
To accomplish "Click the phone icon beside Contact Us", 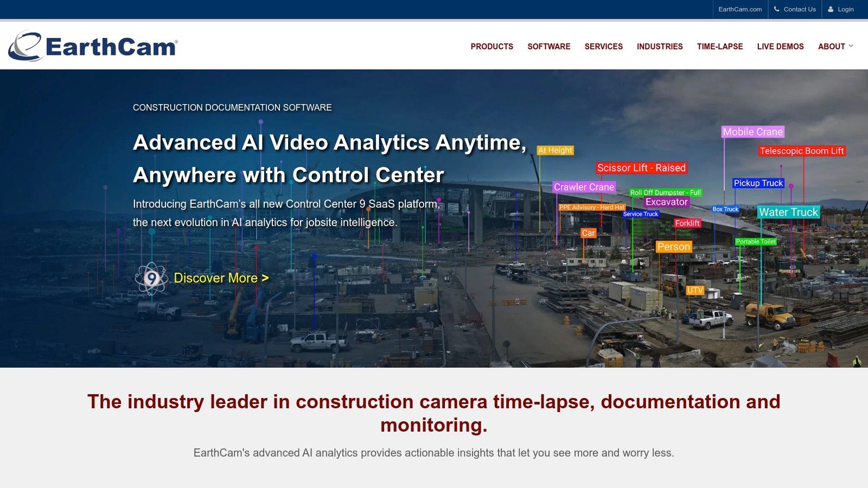I will (777, 9).
